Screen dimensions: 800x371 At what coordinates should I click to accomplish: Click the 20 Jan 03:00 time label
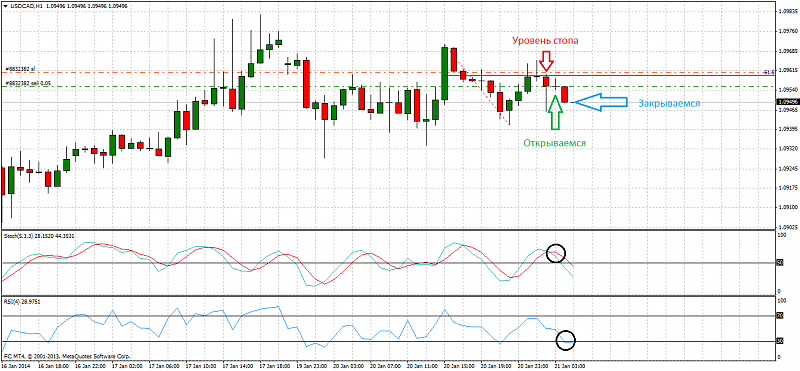point(348,365)
